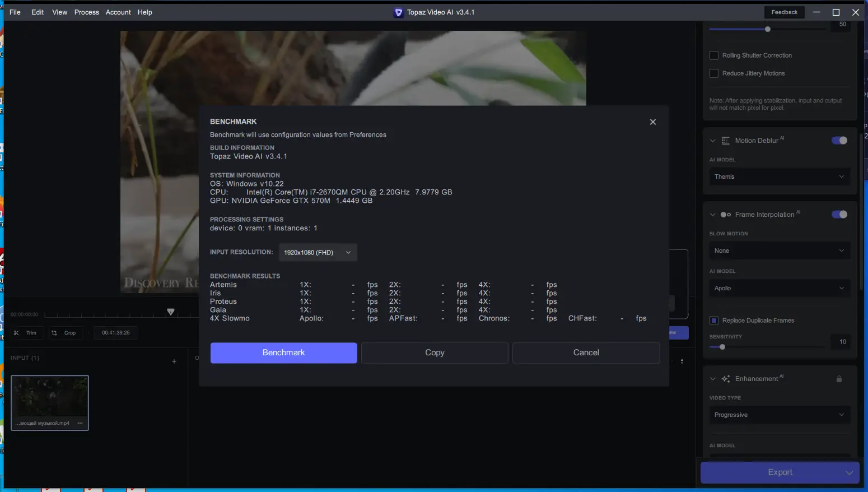The image size is (868, 492).
Task: Turn off the Motion Deblur toggle
Action: click(x=839, y=140)
